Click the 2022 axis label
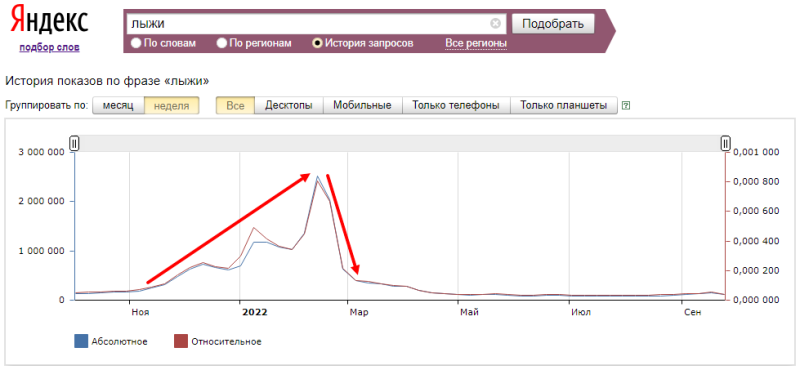The image size is (800, 370). (255, 312)
